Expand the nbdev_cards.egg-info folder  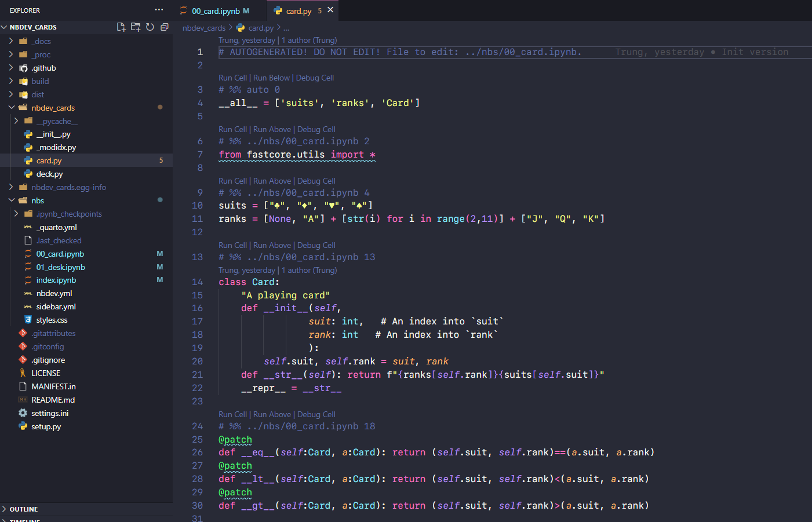(x=11, y=187)
